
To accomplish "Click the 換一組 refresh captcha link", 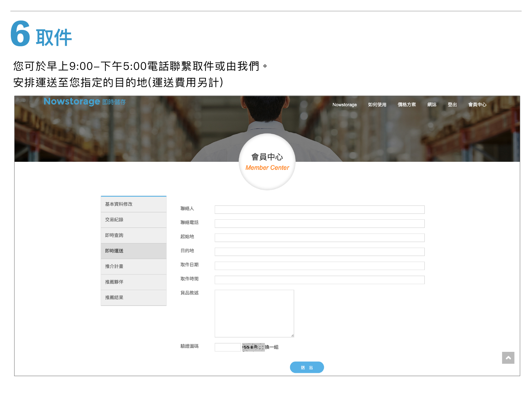I will pyautogui.click(x=272, y=347).
